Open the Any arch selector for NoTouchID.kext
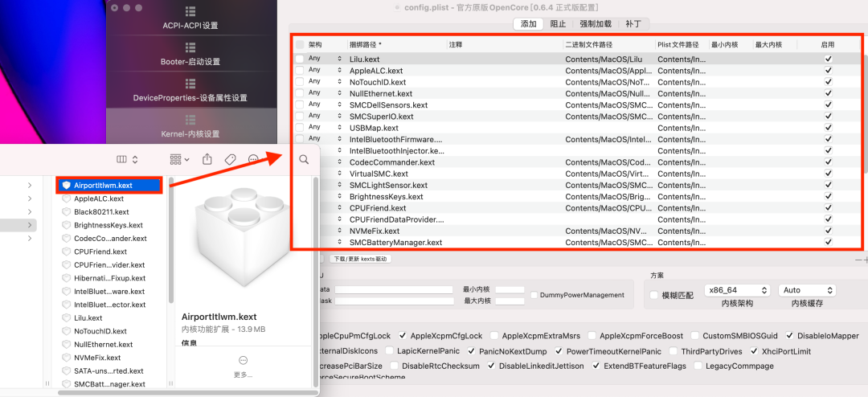This screenshot has width=868, height=397. [325, 81]
